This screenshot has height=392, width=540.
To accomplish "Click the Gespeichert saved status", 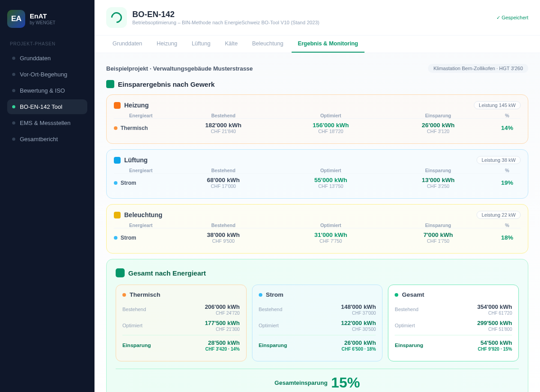I will [512, 18].
